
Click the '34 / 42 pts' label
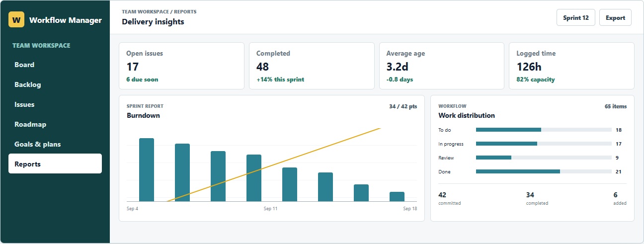(x=403, y=106)
